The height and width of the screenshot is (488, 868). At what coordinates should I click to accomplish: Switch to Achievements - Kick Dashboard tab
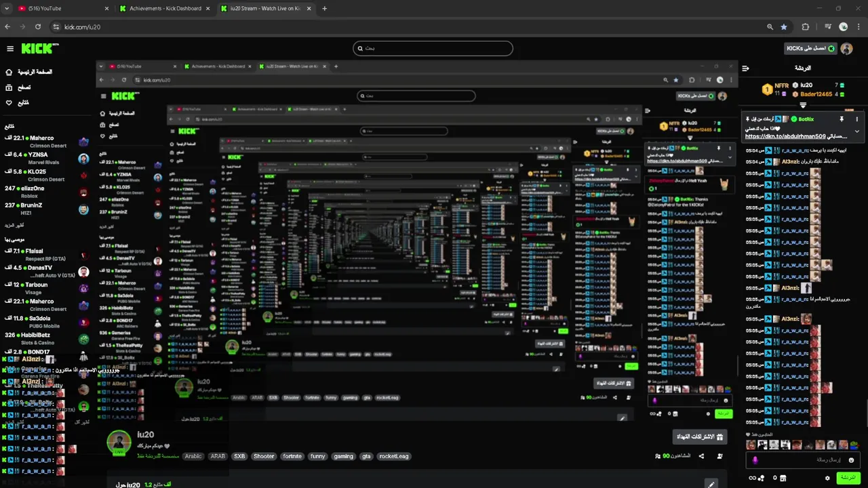tap(165, 8)
